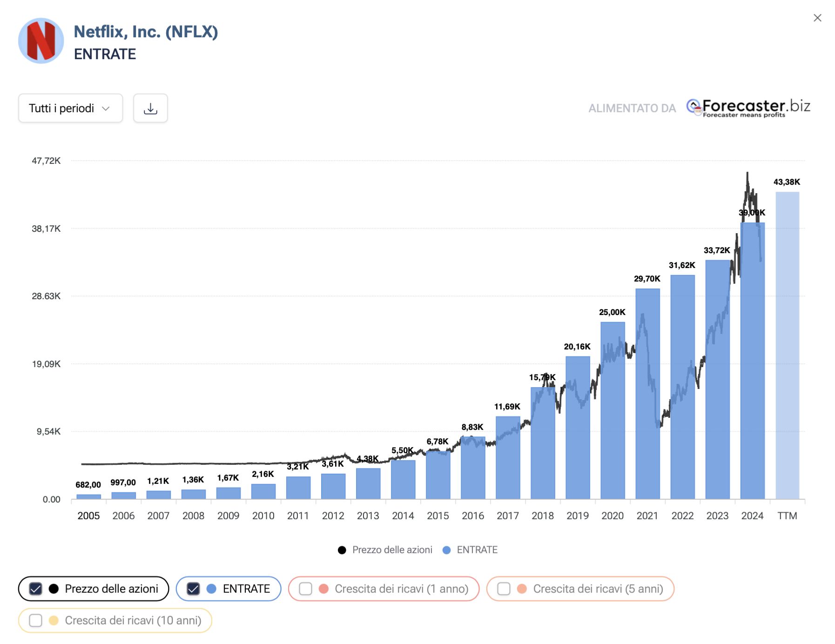Screen dimensions: 835x644
Task: Click the download chart icon
Action: (x=150, y=108)
